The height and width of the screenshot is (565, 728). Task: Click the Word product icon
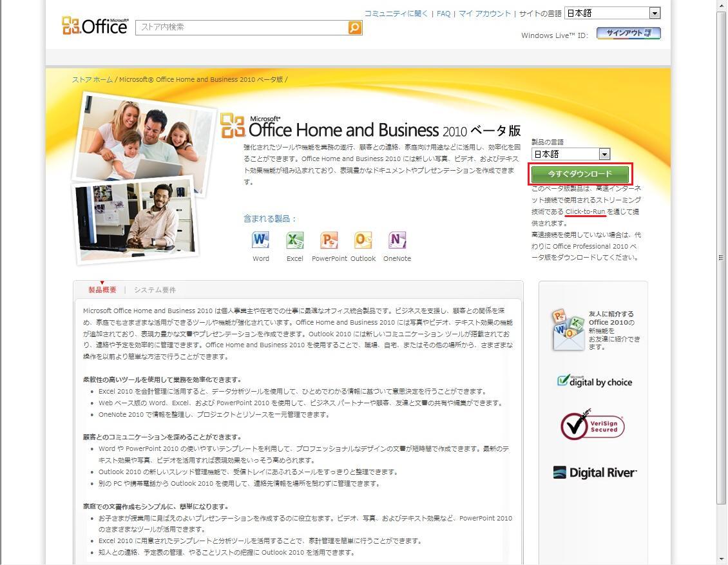click(260, 240)
